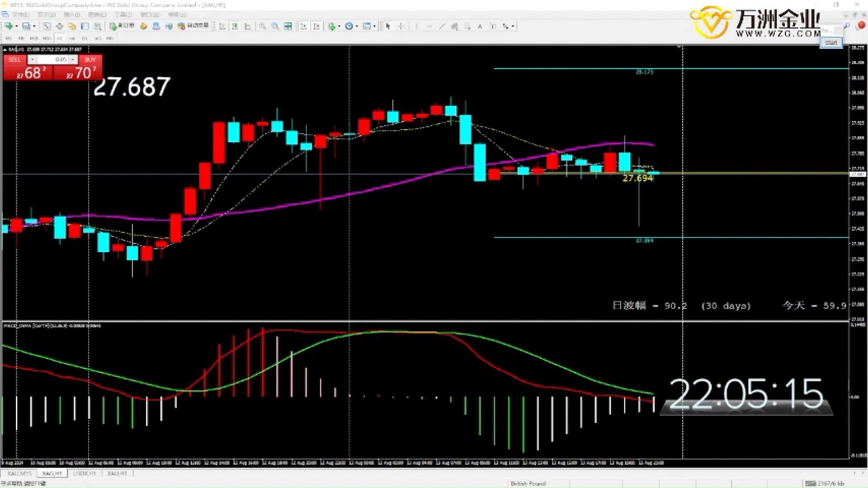Image resolution: width=868 pixels, height=488 pixels.
Task: Expand the templates dropdown arrow
Action: click(374, 26)
